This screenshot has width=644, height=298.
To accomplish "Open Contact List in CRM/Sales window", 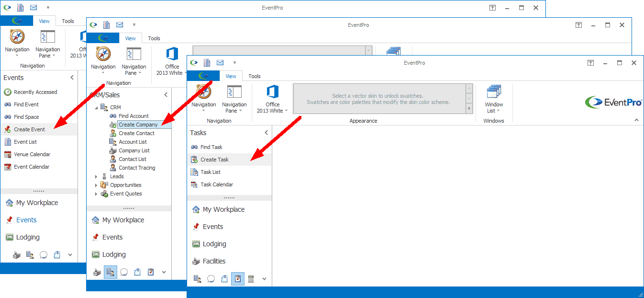I will [x=133, y=159].
